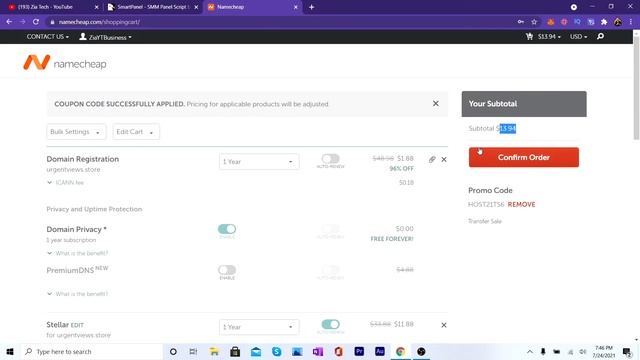Open Premiere Pro from taskbar
The image size is (640, 360).
point(359,351)
